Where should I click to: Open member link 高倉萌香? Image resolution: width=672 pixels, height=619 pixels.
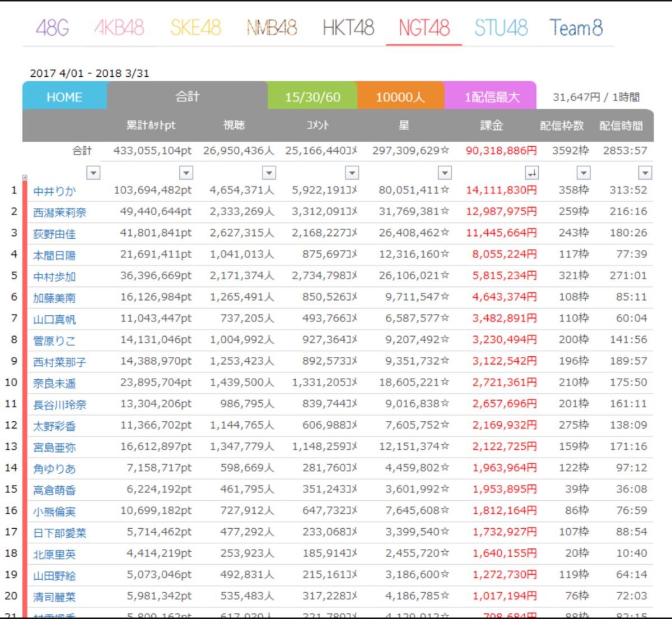coord(54,490)
